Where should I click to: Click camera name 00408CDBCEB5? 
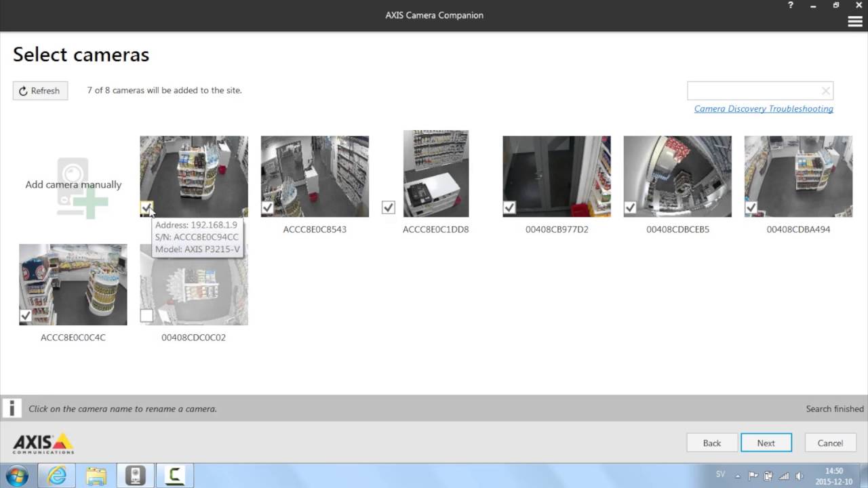tap(677, 229)
